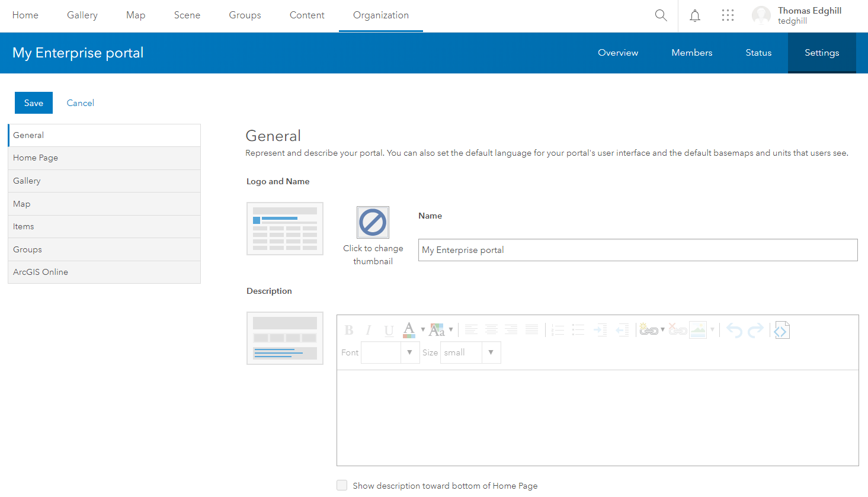868x497 pixels.
Task: Apply italic formatting in the description toolbar
Action: [x=368, y=330]
